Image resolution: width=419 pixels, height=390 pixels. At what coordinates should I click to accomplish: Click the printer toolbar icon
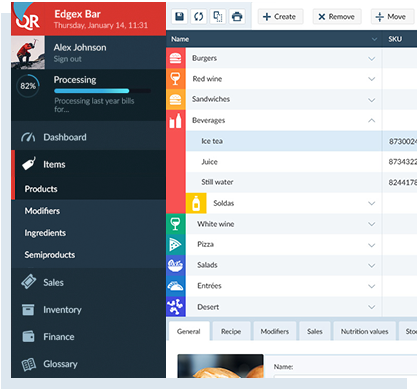pos(237,16)
